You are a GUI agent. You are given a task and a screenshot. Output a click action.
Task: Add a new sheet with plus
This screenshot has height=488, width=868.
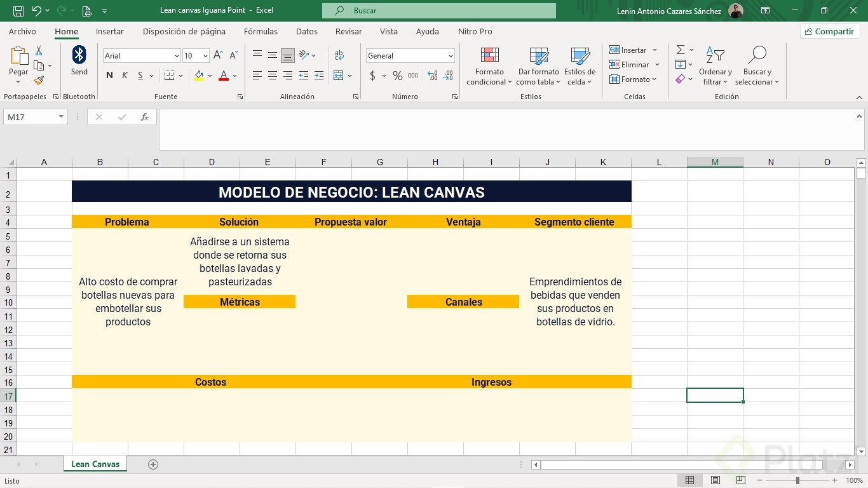(153, 464)
